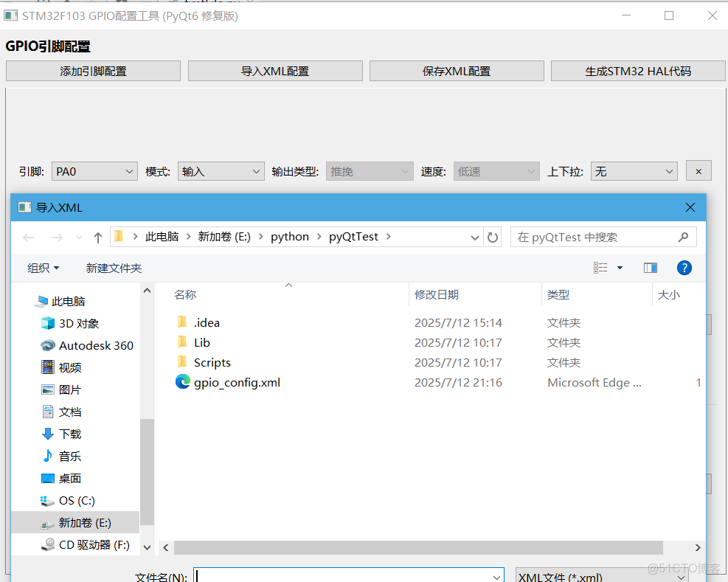Refresh the pyQtTest folder listing
This screenshot has height=582, width=728.
coord(493,237)
